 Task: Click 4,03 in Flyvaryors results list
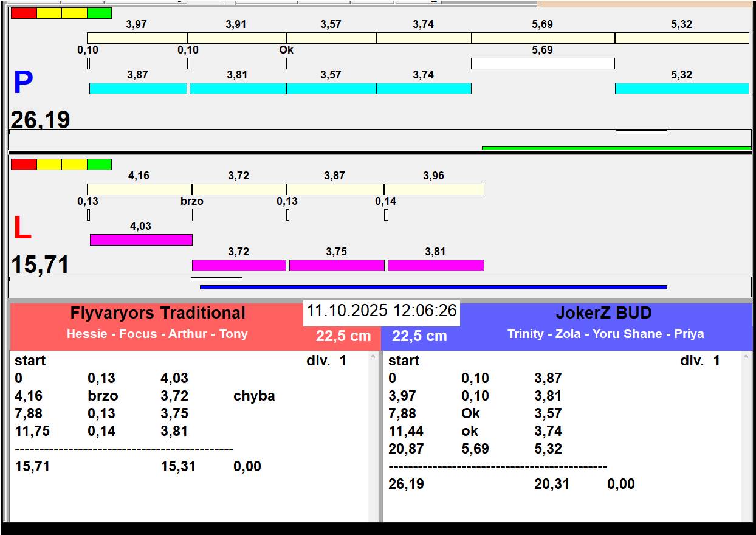pos(174,378)
